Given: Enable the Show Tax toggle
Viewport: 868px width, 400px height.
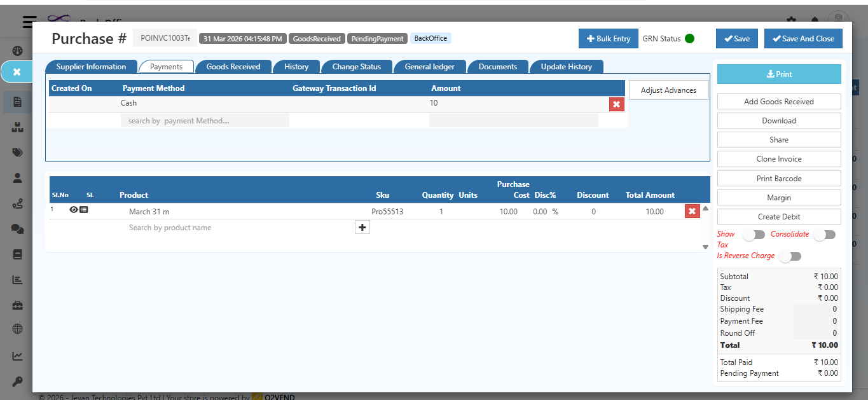Looking at the screenshot, I should click(754, 235).
